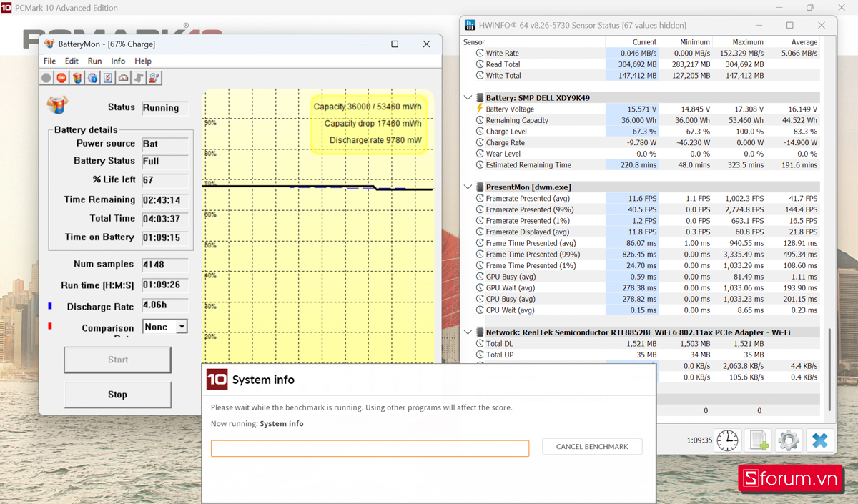
Task: Open the File menu in BatteryMon
Action: pos(49,61)
